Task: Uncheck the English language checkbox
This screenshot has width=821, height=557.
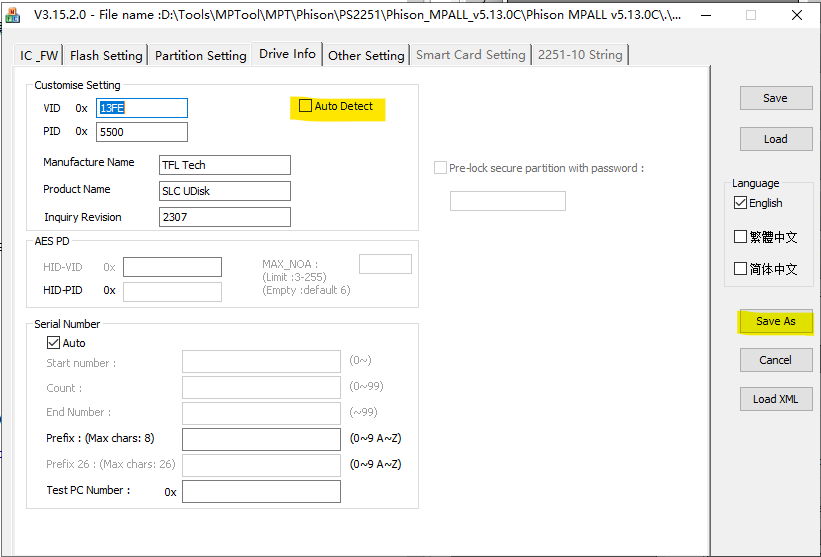Action: 741,203
